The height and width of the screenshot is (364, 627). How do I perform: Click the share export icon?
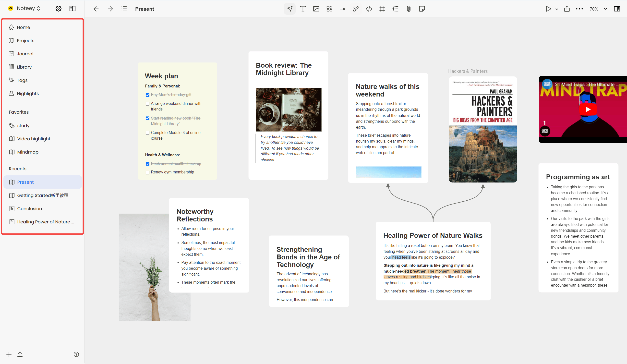(567, 9)
